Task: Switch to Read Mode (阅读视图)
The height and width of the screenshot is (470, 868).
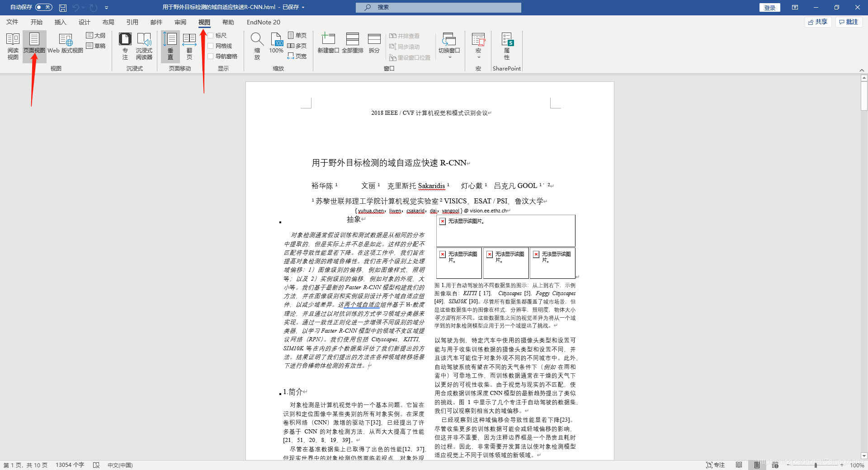Action: 13,46
